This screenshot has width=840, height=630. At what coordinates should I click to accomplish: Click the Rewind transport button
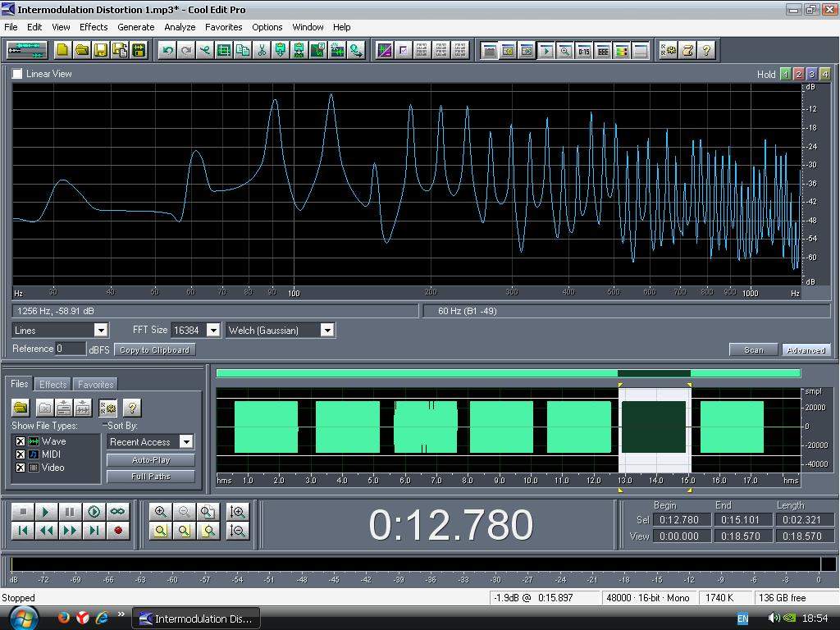[46, 531]
